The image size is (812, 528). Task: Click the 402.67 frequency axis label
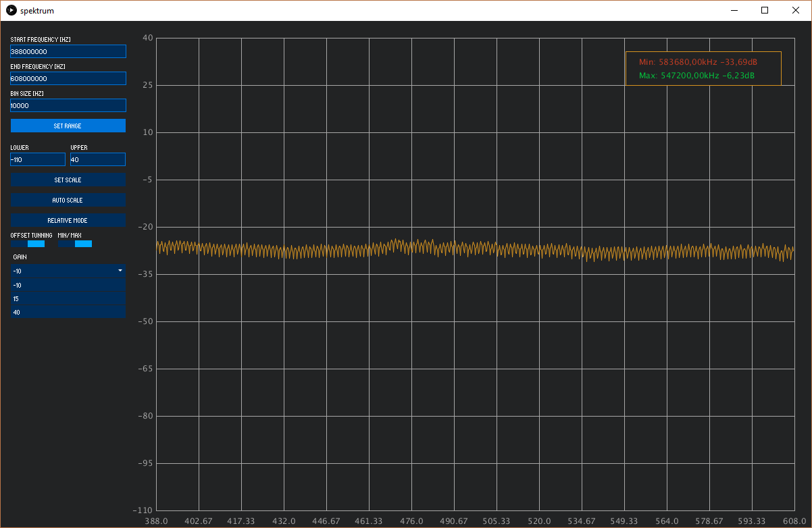pyautogui.click(x=199, y=521)
